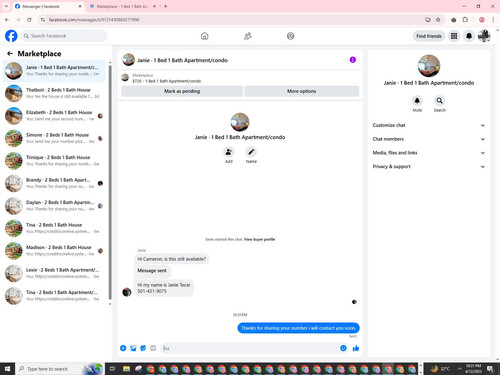Open the account profile picture menu
The image size is (500, 375).
point(484,36)
